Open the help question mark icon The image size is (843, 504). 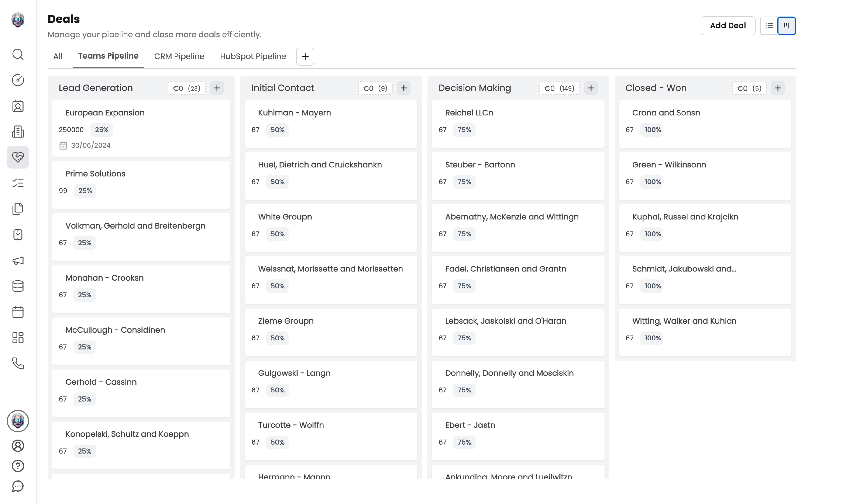click(x=18, y=466)
